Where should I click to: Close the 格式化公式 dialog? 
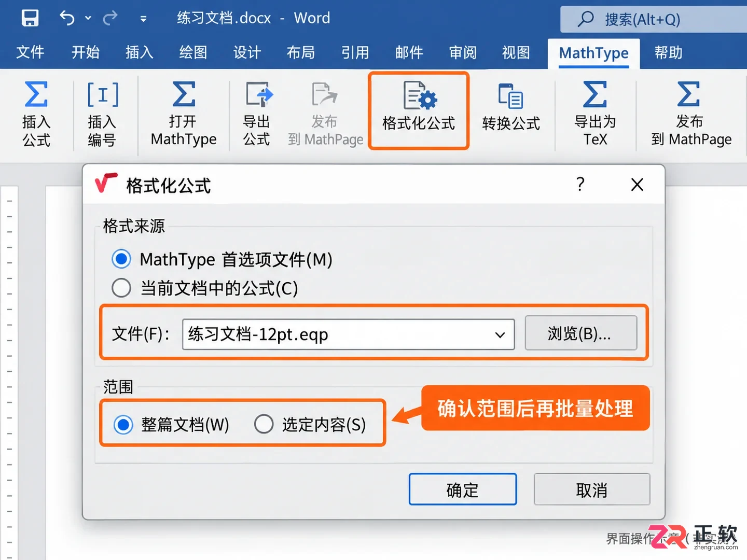637,185
